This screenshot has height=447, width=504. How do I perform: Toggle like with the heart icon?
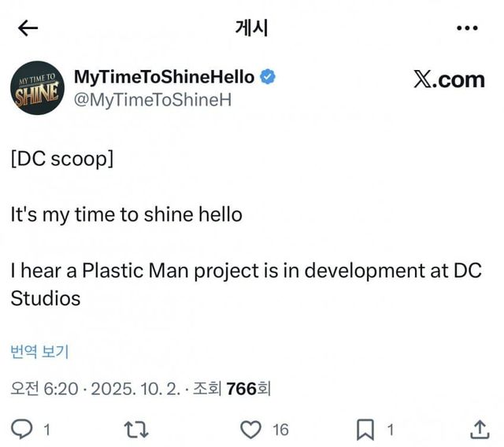(x=250, y=430)
